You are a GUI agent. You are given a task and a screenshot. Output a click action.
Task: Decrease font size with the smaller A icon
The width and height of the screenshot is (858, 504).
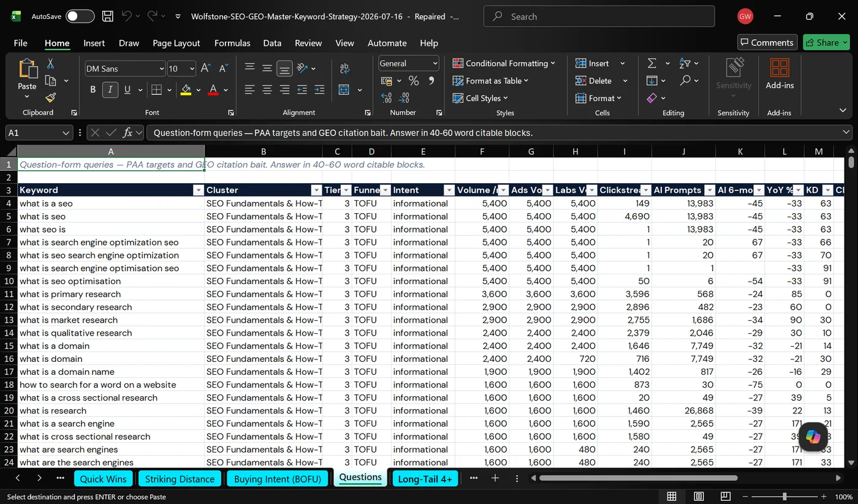point(223,69)
